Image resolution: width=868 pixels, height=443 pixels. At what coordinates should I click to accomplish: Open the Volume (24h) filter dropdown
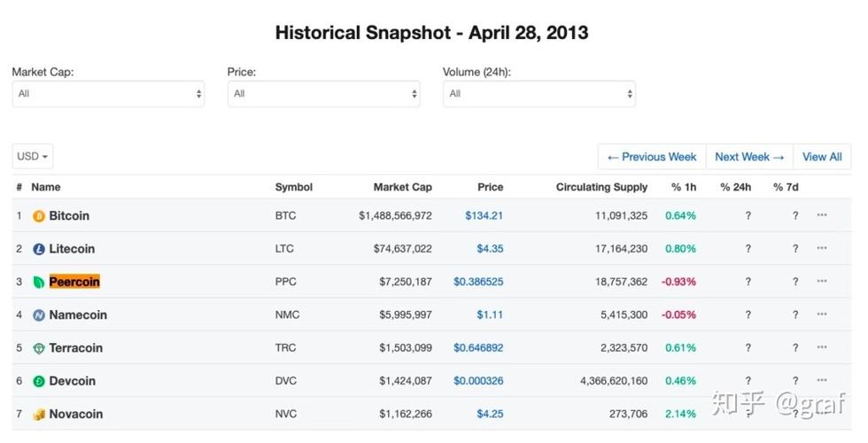[539, 94]
